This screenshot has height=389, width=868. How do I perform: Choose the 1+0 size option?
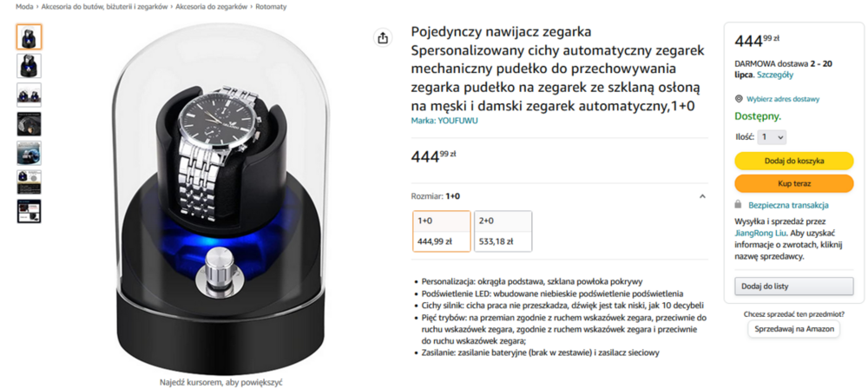point(441,231)
